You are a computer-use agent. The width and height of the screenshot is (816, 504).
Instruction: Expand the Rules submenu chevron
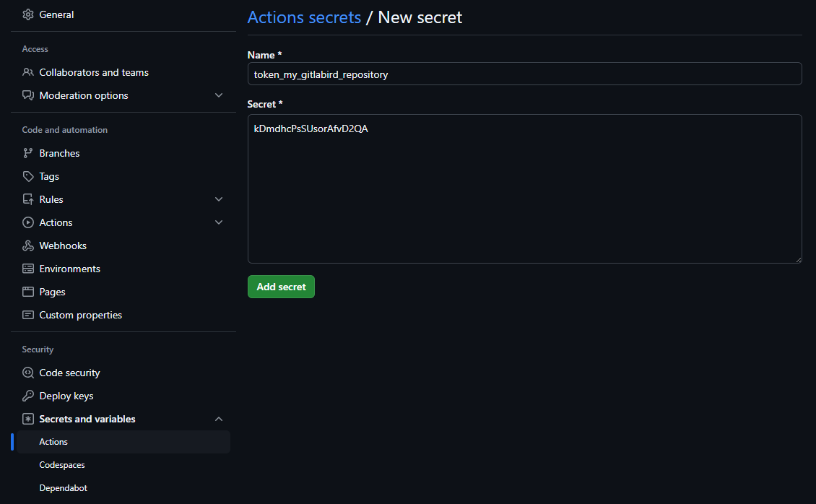tap(219, 199)
